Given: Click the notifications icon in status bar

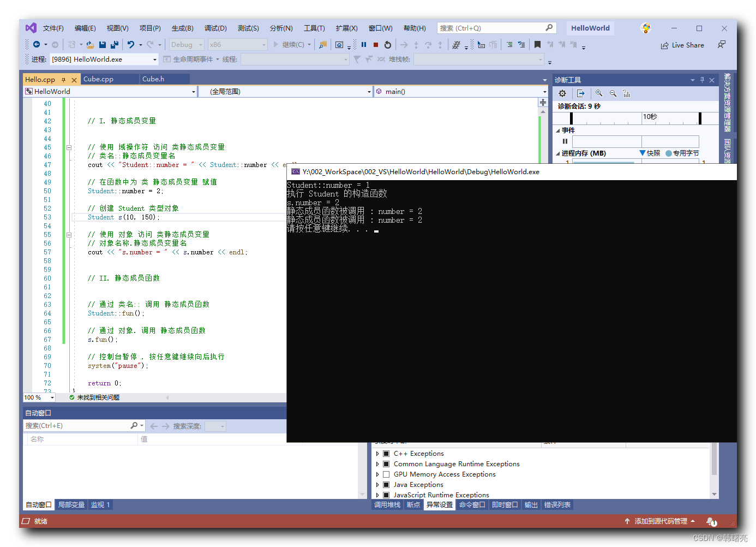Looking at the screenshot, I should (711, 521).
